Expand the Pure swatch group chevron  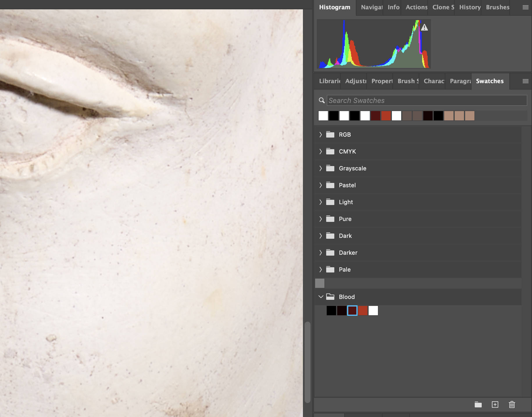coord(321,219)
